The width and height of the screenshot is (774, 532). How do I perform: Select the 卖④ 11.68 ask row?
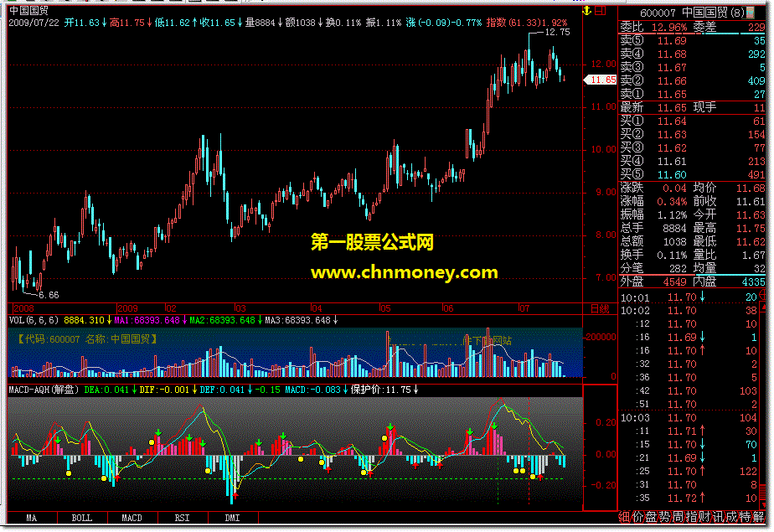[692, 54]
